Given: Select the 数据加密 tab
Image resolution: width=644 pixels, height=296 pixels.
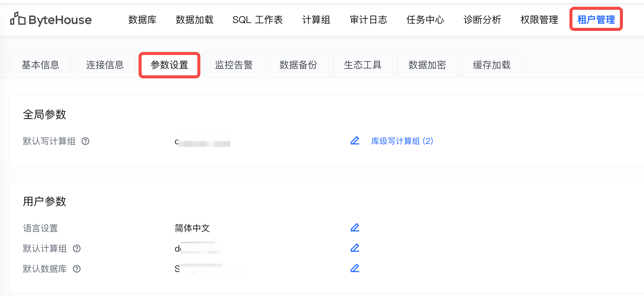Looking at the screenshot, I should click(427, 65).
